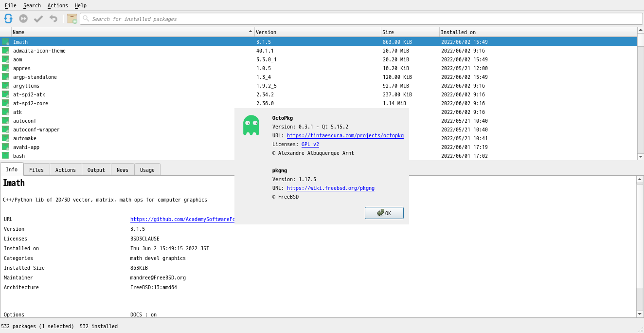Viewport: 644px width, 333px height.
Task: Sort packages by the Version column header
Action: click(x=318, y=32)
